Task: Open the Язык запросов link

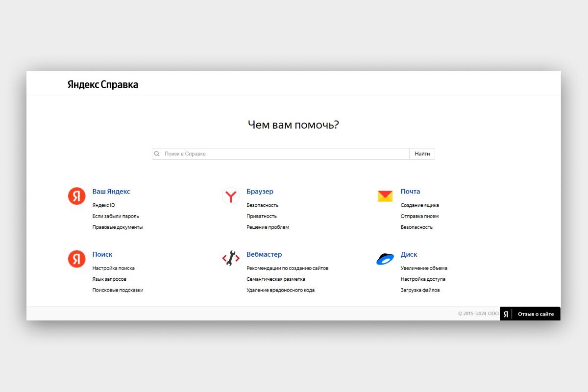Action: coord(109,279)
